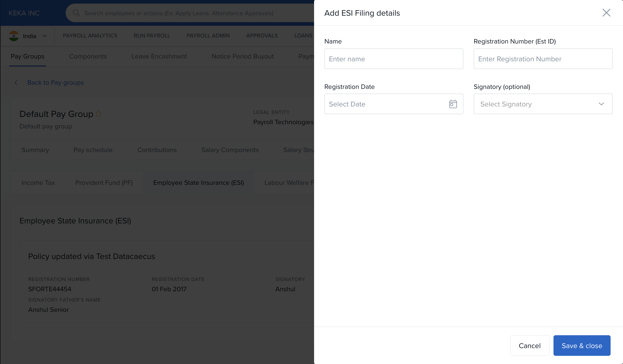Click the Enter name input field
Image resolution: width=623 pixels, height=364 pixels.
point(393,59)
